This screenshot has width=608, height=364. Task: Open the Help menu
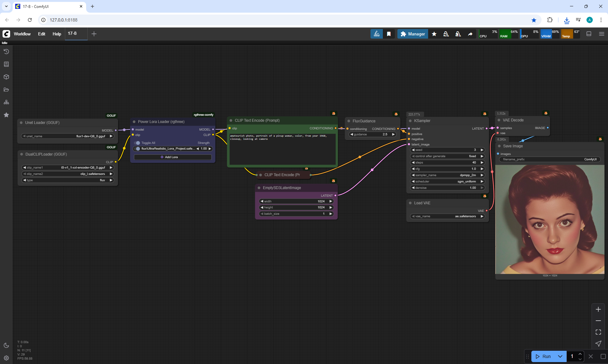click(57, 34)
